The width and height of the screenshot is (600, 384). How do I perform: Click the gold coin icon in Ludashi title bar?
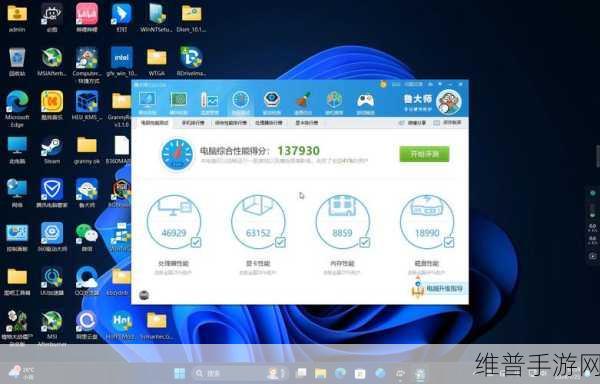coord(383,84)
